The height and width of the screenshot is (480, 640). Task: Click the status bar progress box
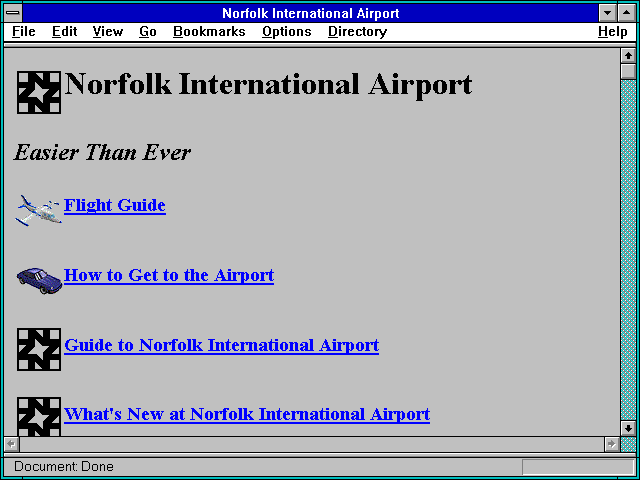pos(578,467)
